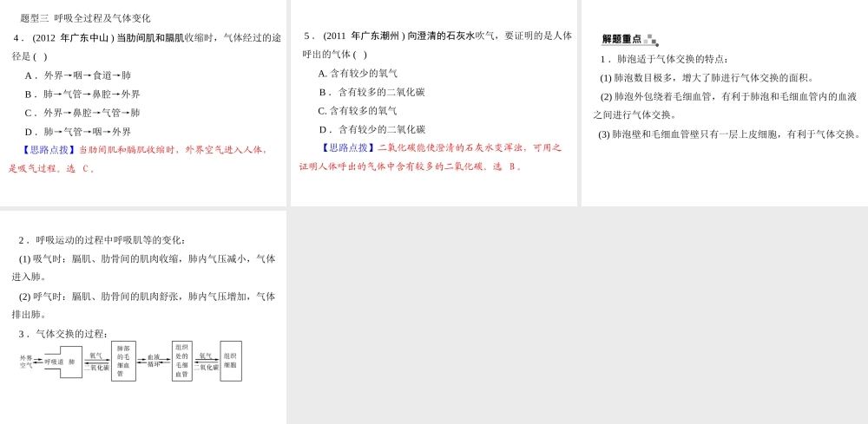Screen dimensions: 868x424
Task: Select option C. 含有较多的氧气
Action: pos(358,111)
